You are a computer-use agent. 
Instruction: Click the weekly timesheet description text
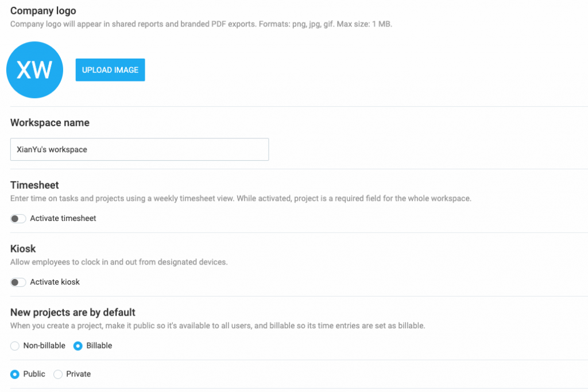coord(241,199)
